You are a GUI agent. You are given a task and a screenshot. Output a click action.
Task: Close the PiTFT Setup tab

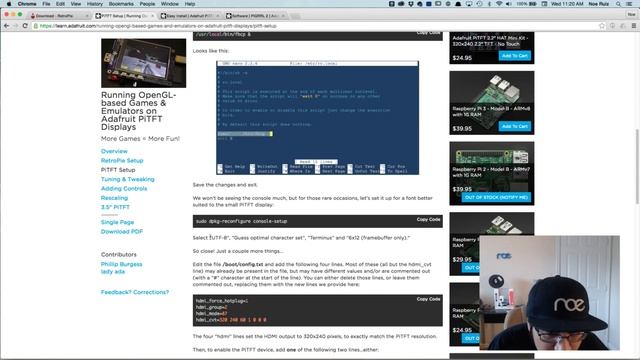click(153, 16)
